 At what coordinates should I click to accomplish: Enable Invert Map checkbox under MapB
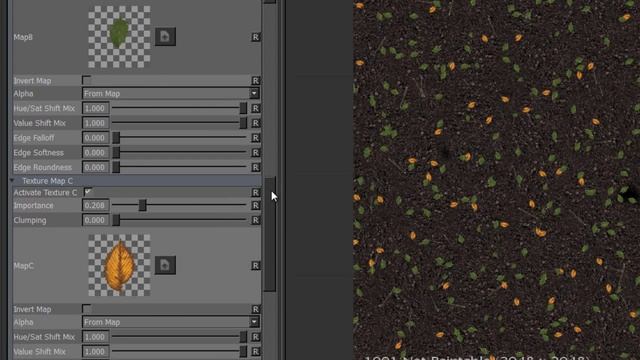87,80
